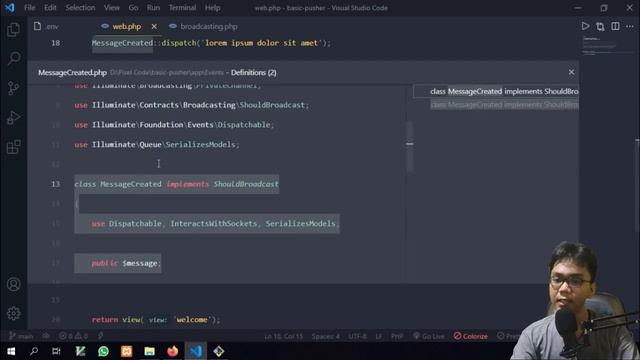
Task: Open the Run menu
Action: point(153,8)
